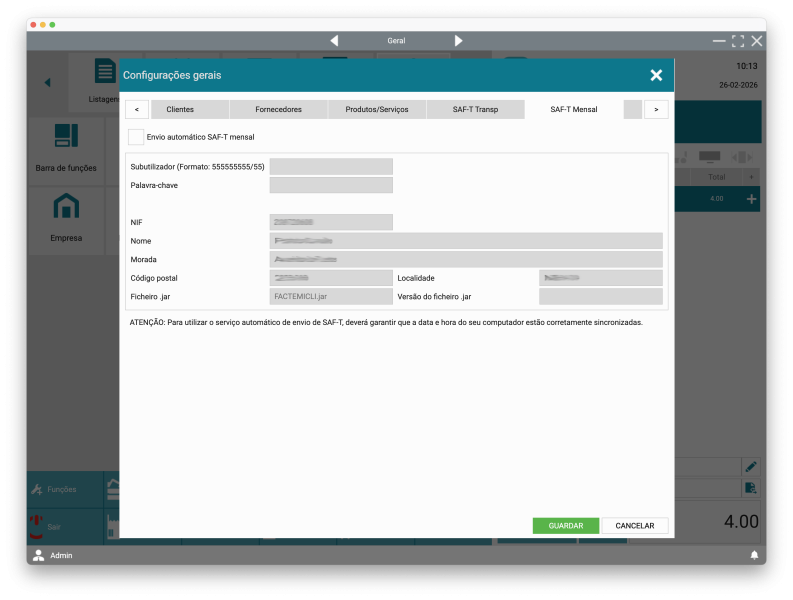Enable Envio automático SAF-T mensal checkbox
The width and height of the screenshot is (793, 600).
136,137
